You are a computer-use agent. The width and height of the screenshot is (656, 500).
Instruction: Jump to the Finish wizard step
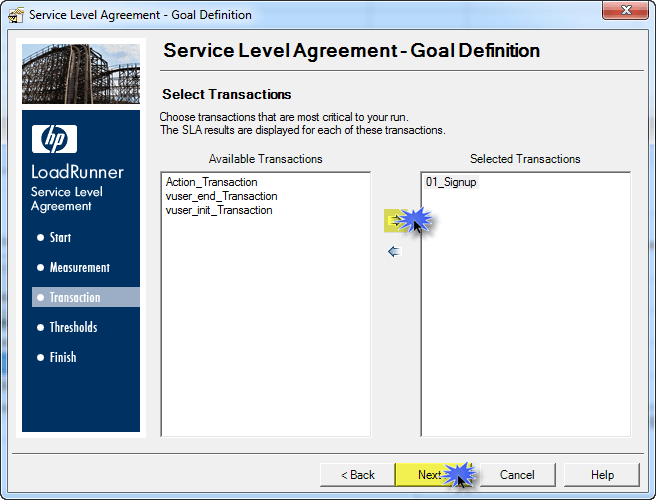(62, 357)
